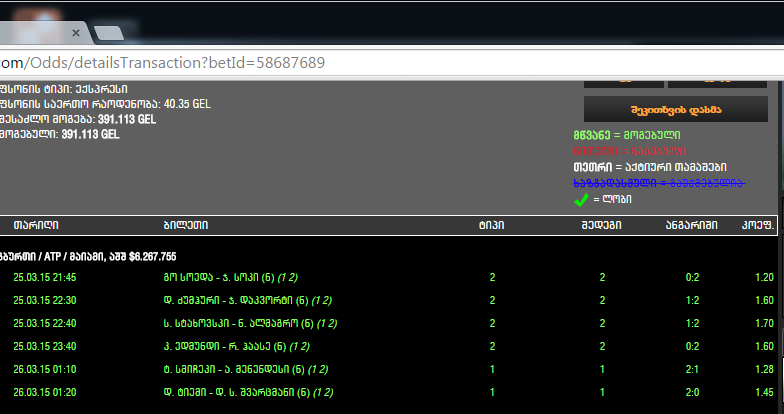The height and width of the screenshot is (414, 784).
Task: Focus the address bar with detailsTransaction URL
Action: pyautogui.click(x=392, y=62)
